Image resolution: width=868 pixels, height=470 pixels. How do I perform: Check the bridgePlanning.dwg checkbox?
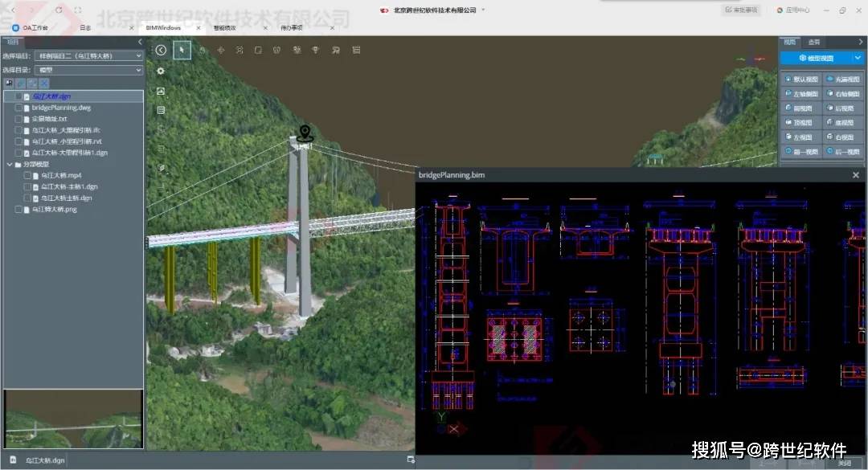[x=18, y=108]
